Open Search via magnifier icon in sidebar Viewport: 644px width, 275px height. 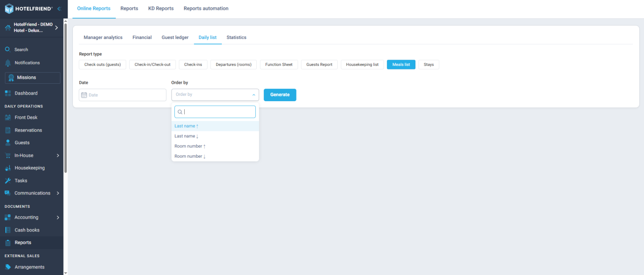(x=8, y=49)
